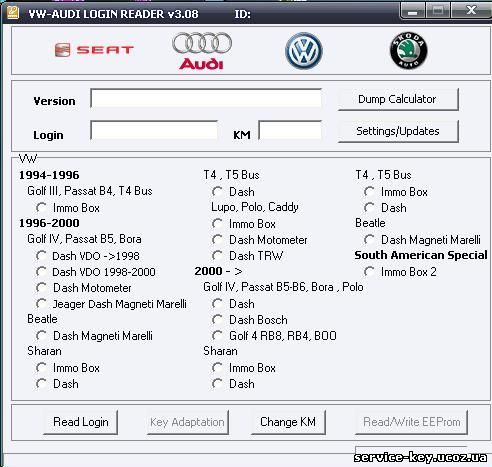Click the Read Login button
The height and width of the screenshot is (467, 492).
[81, 422]
